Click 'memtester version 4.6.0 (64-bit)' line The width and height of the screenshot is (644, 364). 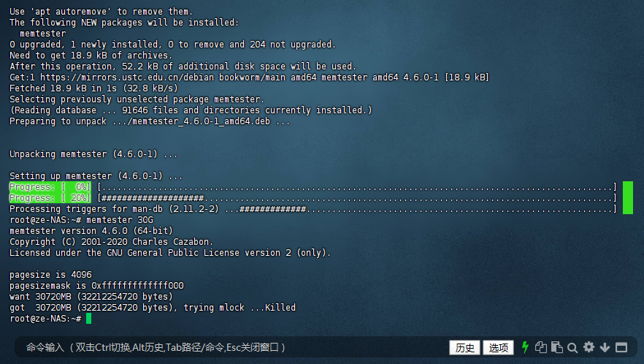(91, 231)
